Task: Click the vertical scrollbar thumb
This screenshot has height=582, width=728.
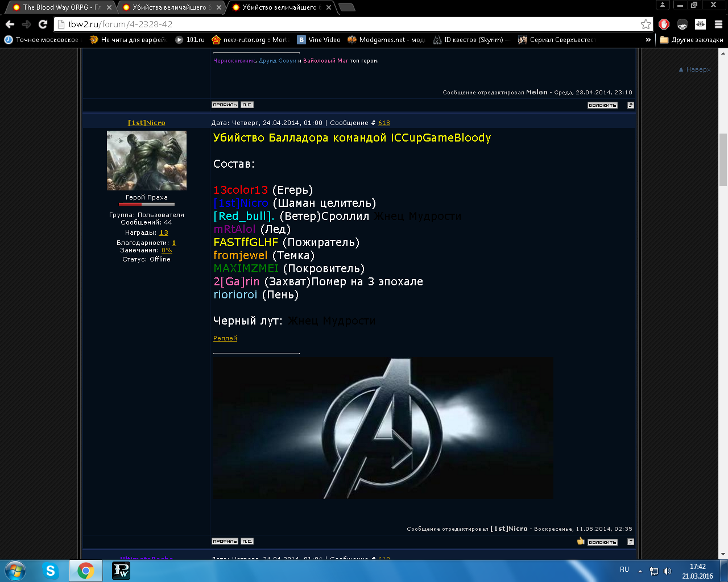Action: pyautogui.click(x=723, y=160)
